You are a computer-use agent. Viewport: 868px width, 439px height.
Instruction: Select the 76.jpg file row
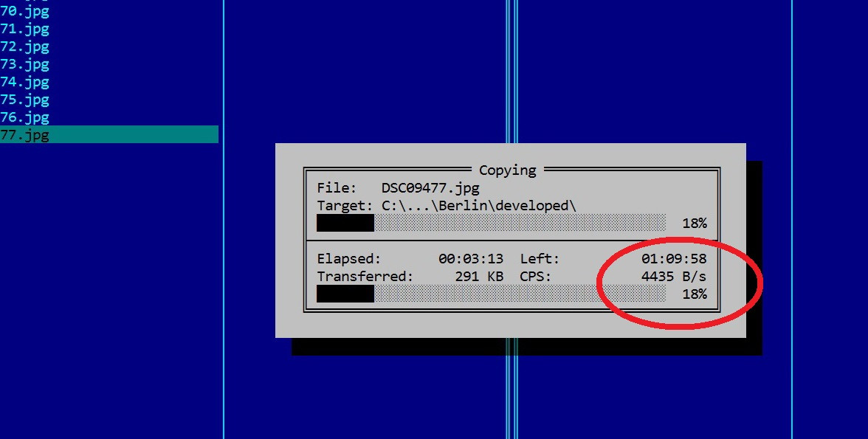pos(109,117)
